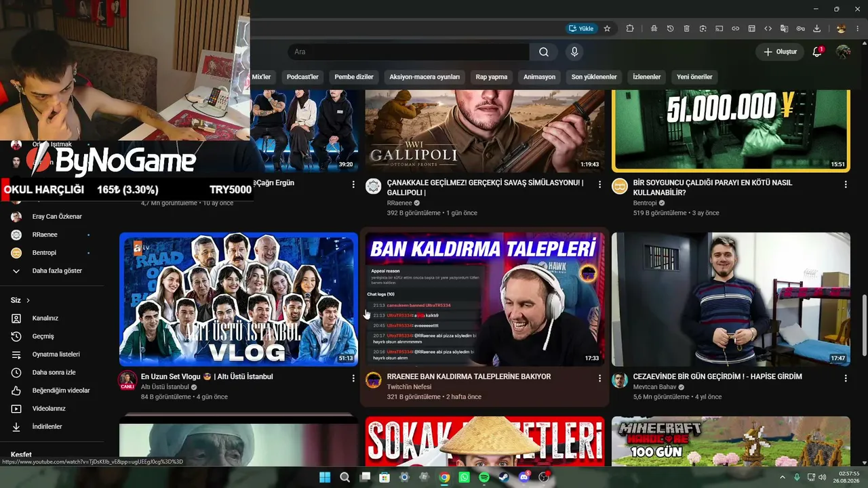868x488 pixels.
Task: Start voice search with the microphone icon
Action: (x=574, y=52)
